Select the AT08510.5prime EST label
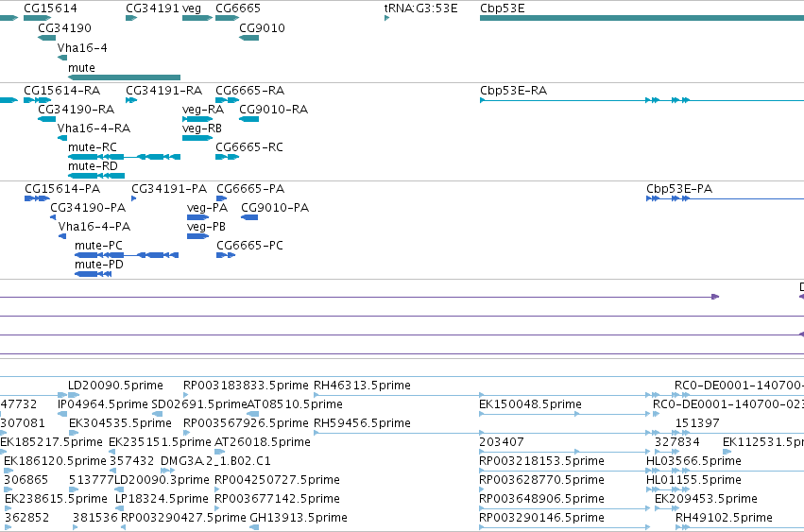This screenshot has width=804, height=532. click(x=295, y=404)
